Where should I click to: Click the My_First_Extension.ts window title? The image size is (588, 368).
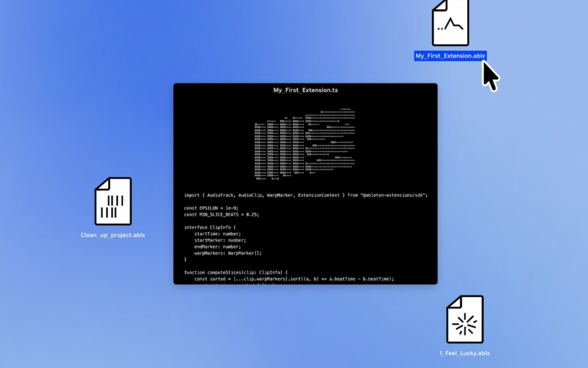tap(305, 90)
